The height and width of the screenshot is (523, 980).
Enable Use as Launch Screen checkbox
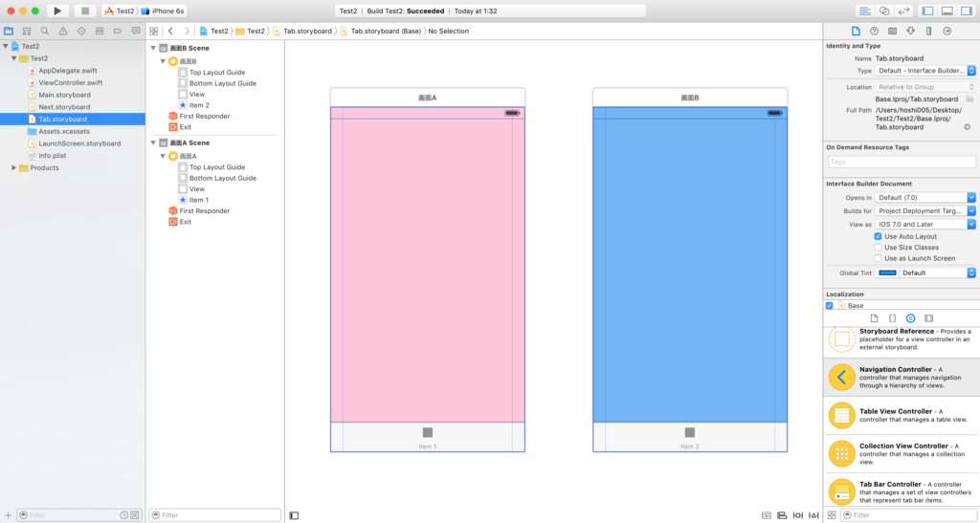point(879,258)
